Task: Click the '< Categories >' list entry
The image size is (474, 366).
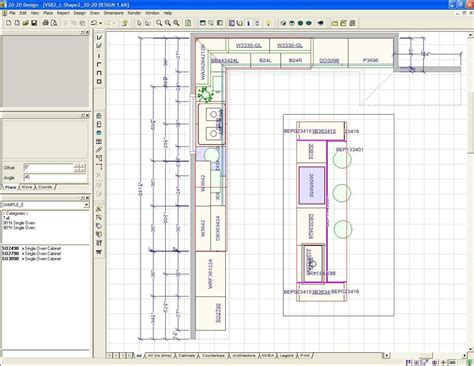Action: click(x=15, y=213)
